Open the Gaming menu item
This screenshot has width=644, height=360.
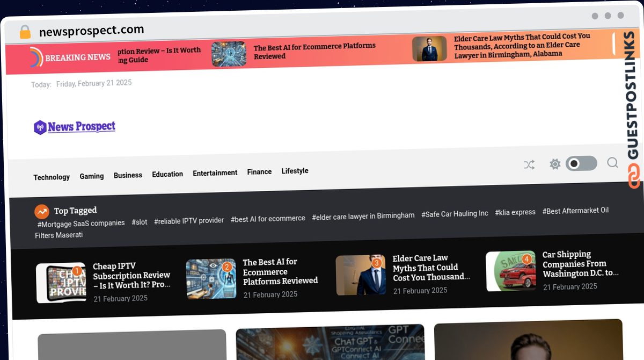point(92,176)
